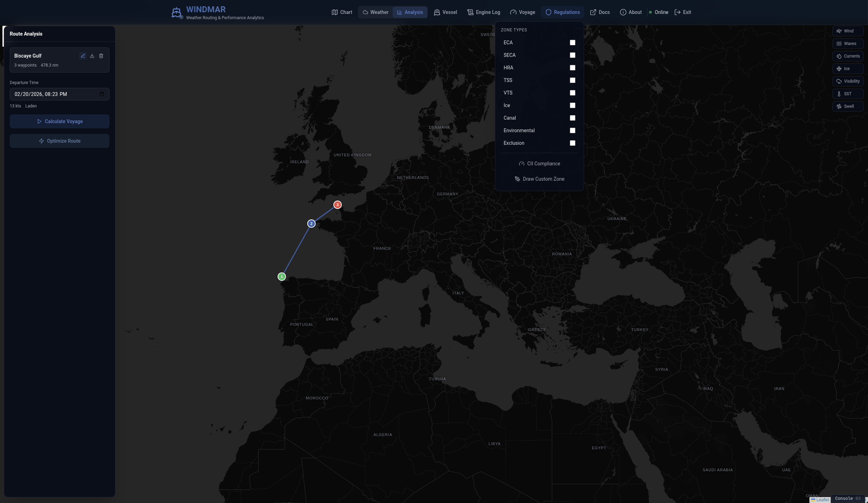Check the ECA zone type checkbox
The image size is (868, 503).
572,43
